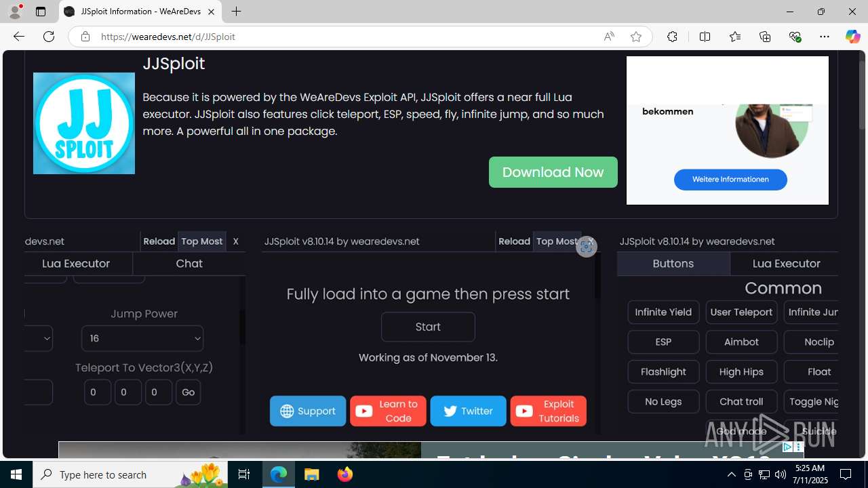This screenshot has height=488, width=868.
Task: Open Jump Power dropdown showing 16
Action: [142, 338]
